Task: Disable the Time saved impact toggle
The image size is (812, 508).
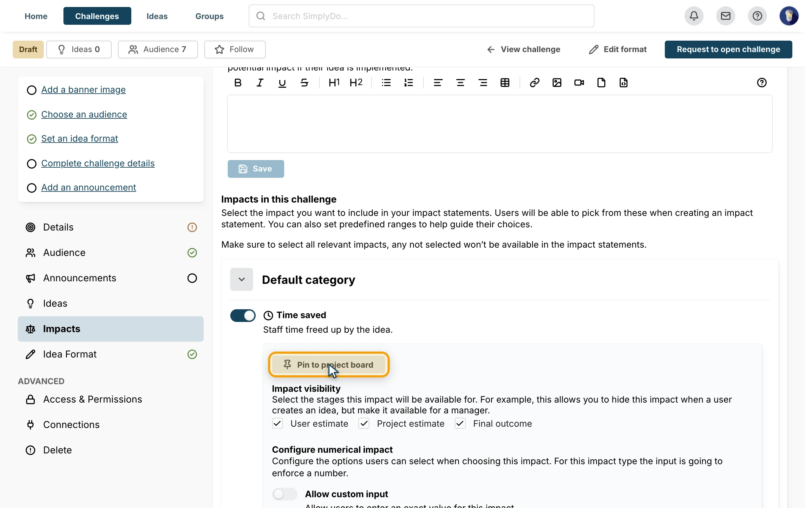Action: 243,316
